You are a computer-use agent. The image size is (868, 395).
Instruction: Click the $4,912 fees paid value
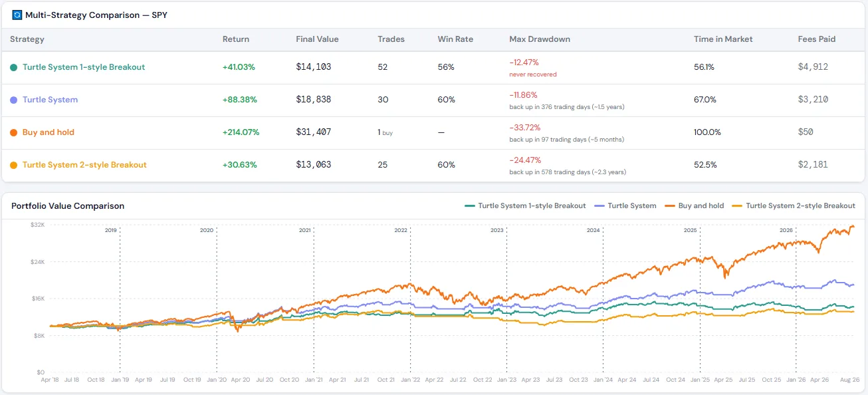point(814,67)
